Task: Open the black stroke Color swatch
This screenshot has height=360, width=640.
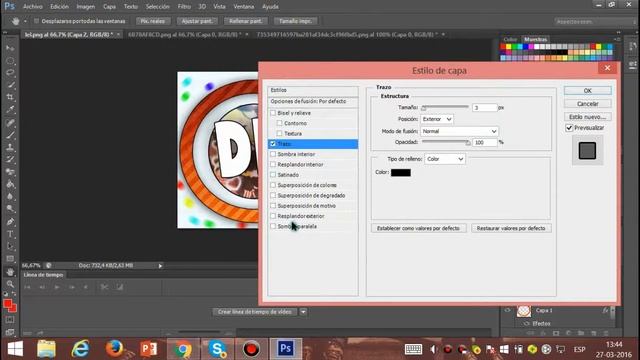Action: pos(401,172)
